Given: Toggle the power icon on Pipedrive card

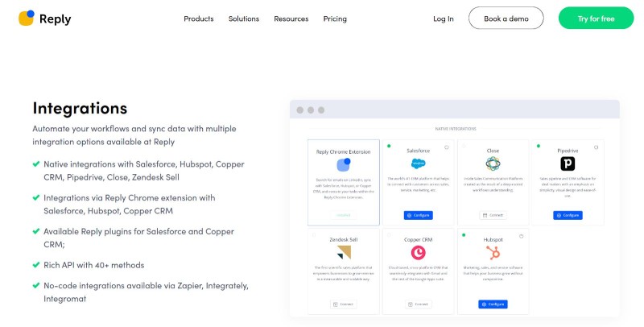Looking at the screenshot, I should click(596, 147).
